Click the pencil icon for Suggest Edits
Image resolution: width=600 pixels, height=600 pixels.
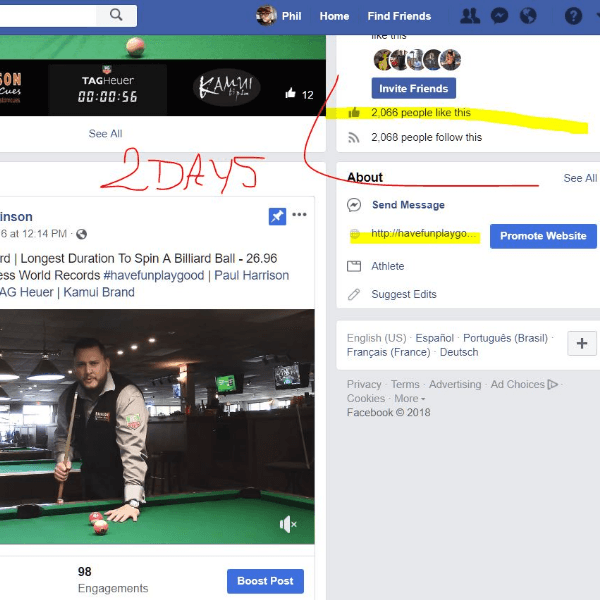pyautogui.click(x=354, y=295)
